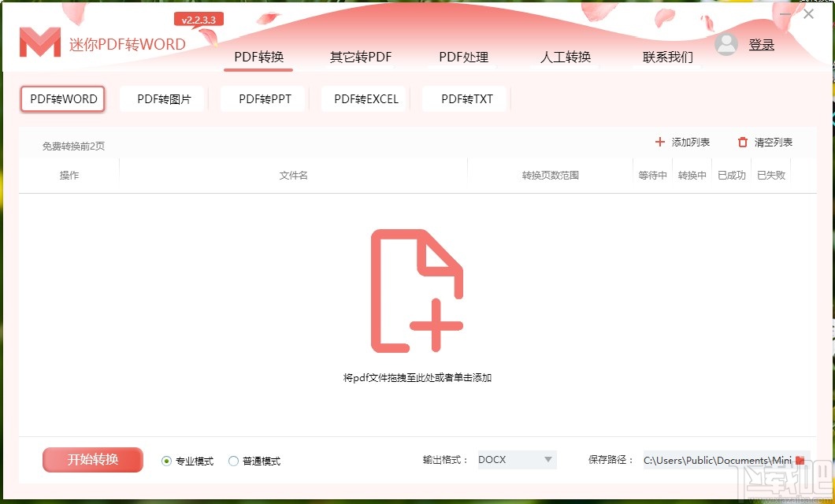Open the 输出格式 DOCX dropdown
This screenshot has width=835, height=504.
coord(517,460)
